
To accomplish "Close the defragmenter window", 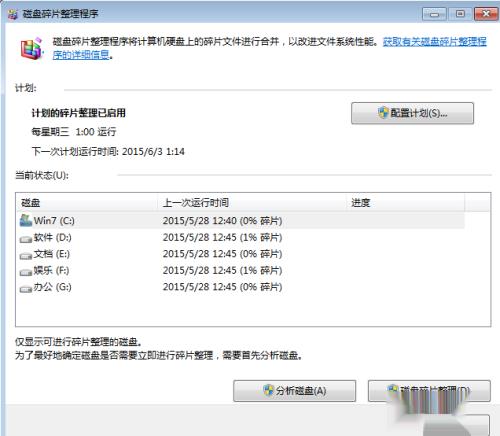I will click(486, 14).
